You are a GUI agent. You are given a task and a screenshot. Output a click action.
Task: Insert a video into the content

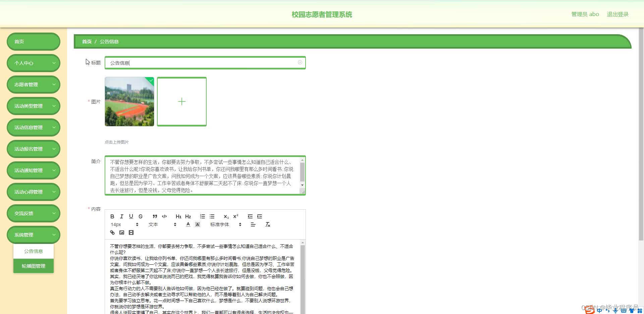(x=131, y=232)
